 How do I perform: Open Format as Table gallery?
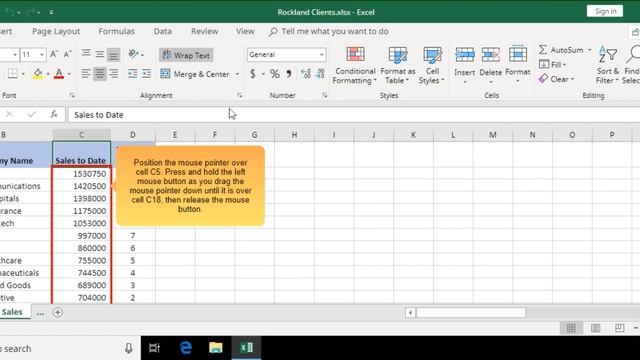click(398, 65)
